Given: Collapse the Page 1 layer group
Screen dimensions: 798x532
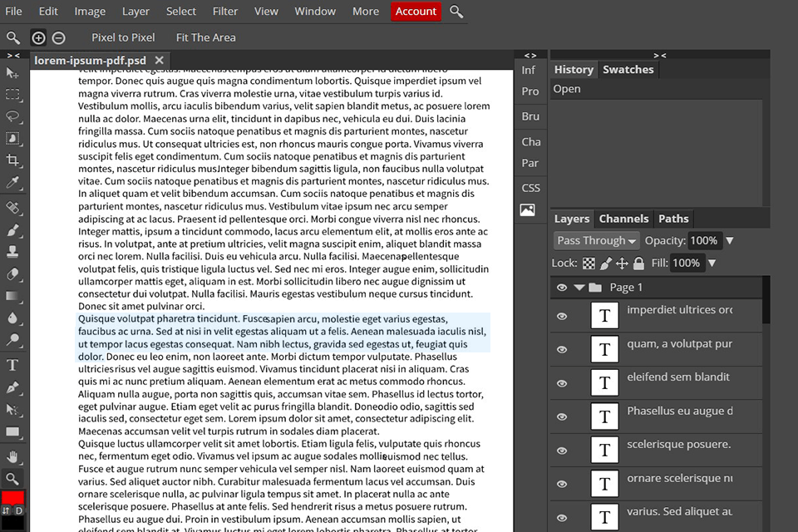Looking at the screenshot, I should (x=579, y=287).
